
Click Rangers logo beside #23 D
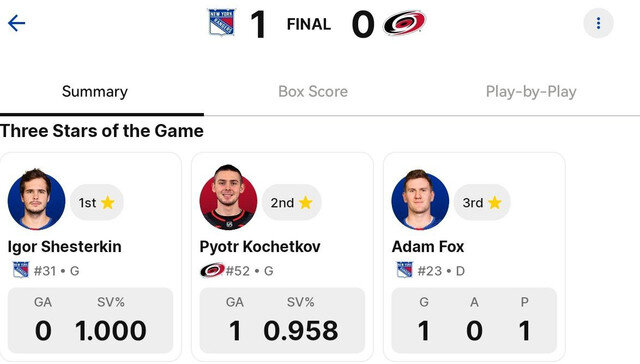click(405, 270)
